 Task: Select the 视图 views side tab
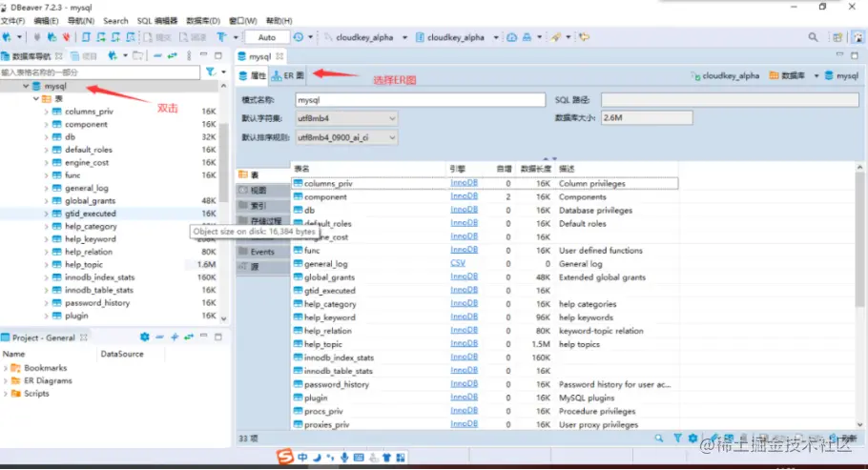262,190
